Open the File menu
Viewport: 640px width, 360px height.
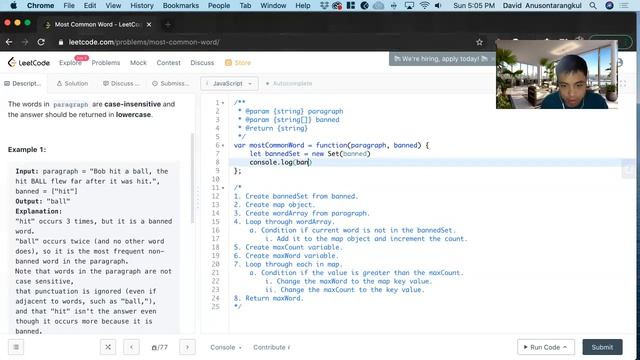point(69,5)
